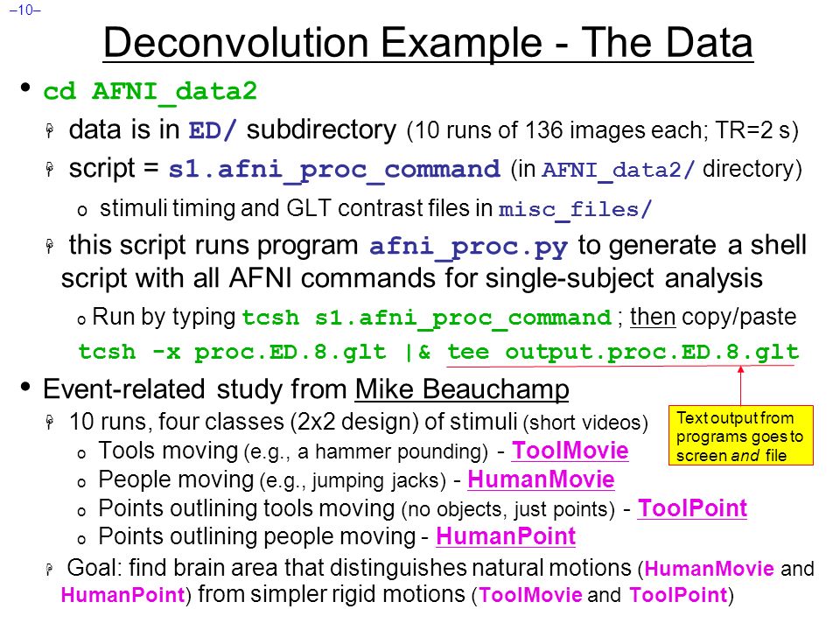This screenshot has width=840, height=630.
Task: Click the slide number '-10-'
Action: [x=25, y=10]
